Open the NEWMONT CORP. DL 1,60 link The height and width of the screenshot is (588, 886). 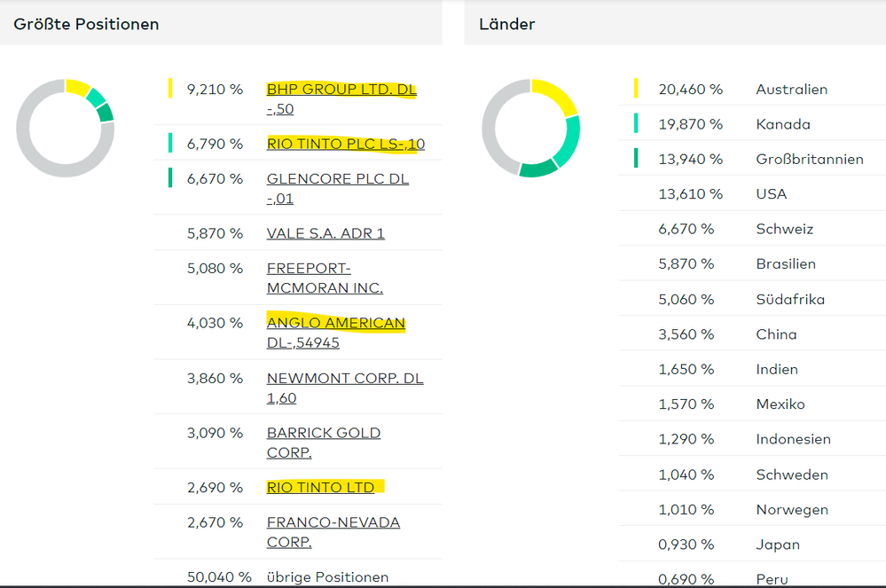[x=344, y=379]
